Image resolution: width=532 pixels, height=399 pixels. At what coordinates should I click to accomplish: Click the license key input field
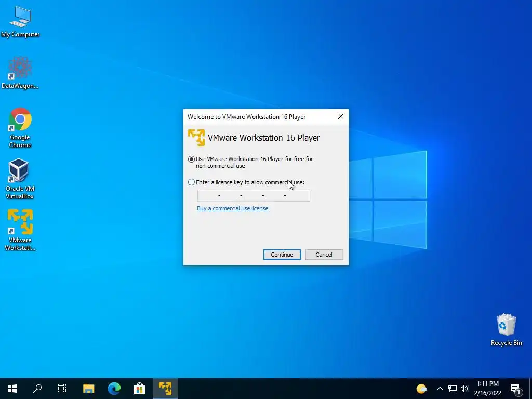pyautogui.click(x=254, y=195)
